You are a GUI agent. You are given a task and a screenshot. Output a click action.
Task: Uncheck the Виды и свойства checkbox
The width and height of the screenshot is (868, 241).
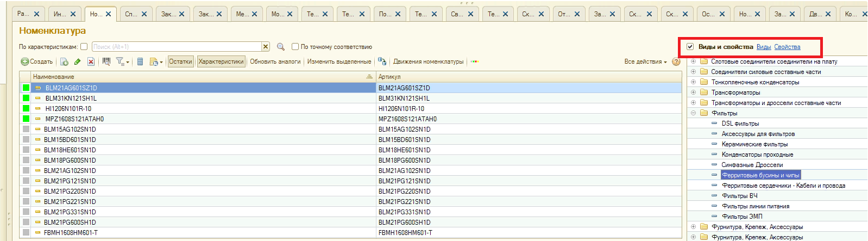[x=690, y=47]
